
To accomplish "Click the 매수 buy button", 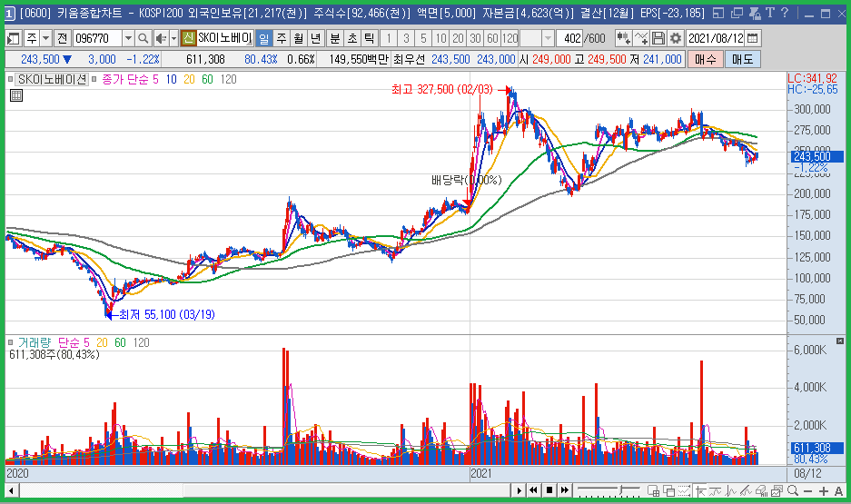I will 705,59.
